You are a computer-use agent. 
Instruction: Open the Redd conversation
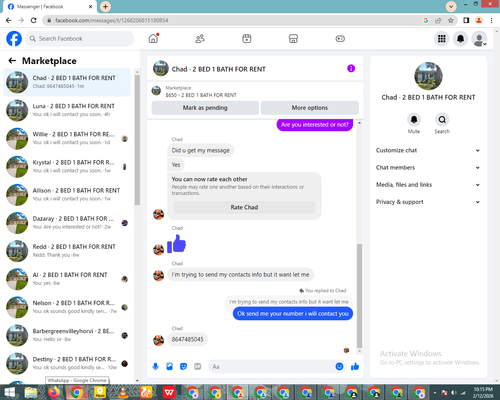(x=67, y=251)
